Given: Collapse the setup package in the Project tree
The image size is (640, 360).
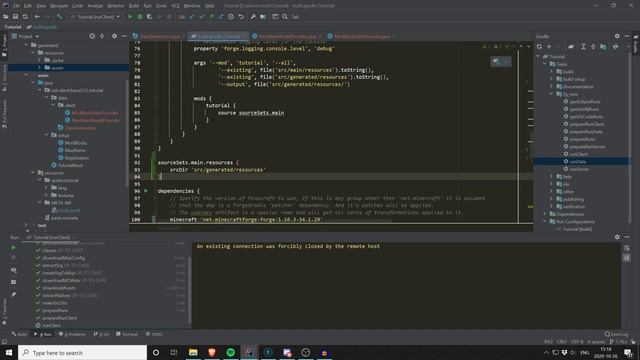Looking at the screenshot, I should tap(47, 135).
